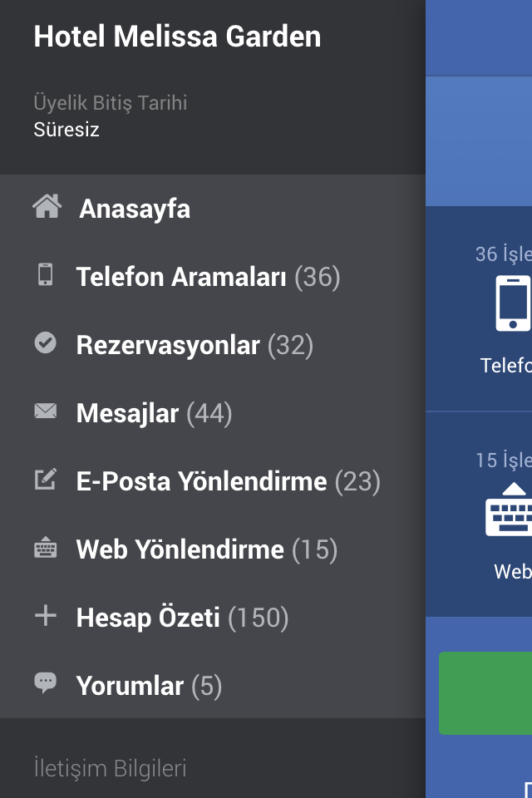Tap the large keyboard Web tile on dashboard
Image resolution: width=532 pixels, height=798 pixels.
click(x=479, y=514)
